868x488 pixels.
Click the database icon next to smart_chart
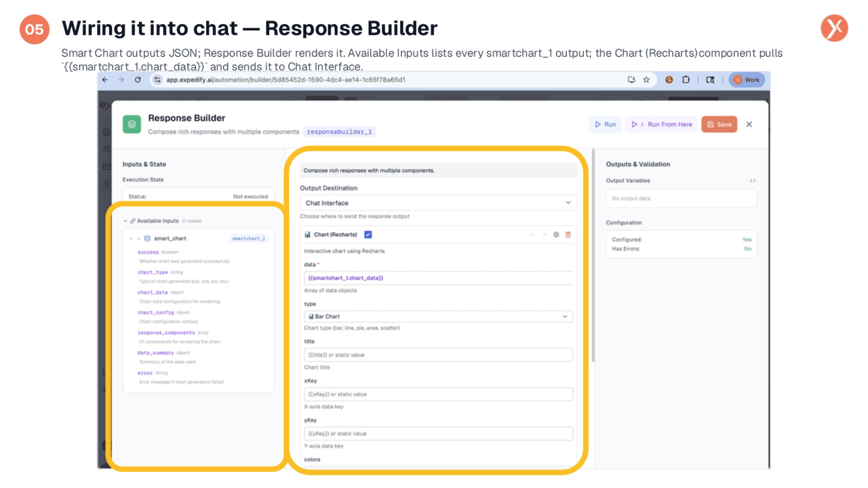tap(147, 239)
